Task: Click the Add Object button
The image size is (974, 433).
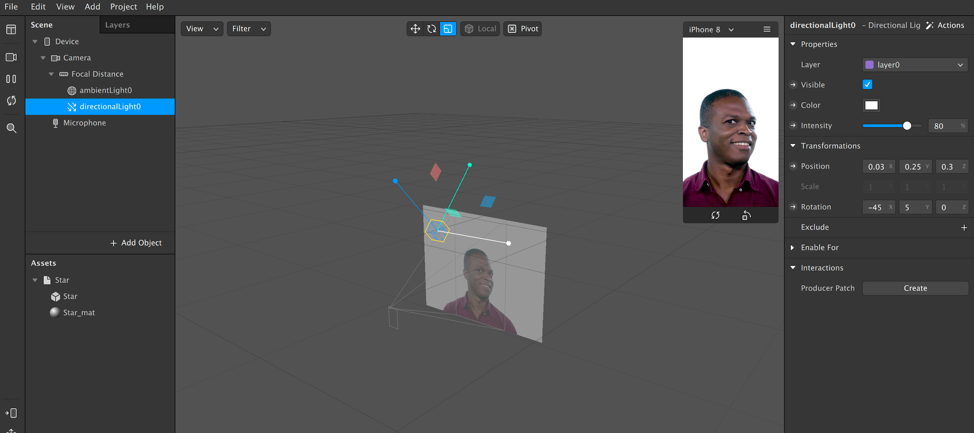Action: tap(135, 243)
